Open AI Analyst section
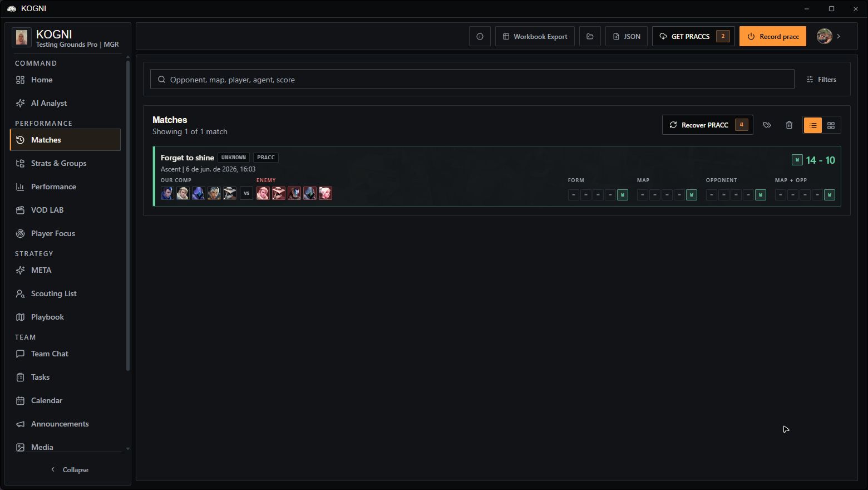 click(x=65, y=103)
